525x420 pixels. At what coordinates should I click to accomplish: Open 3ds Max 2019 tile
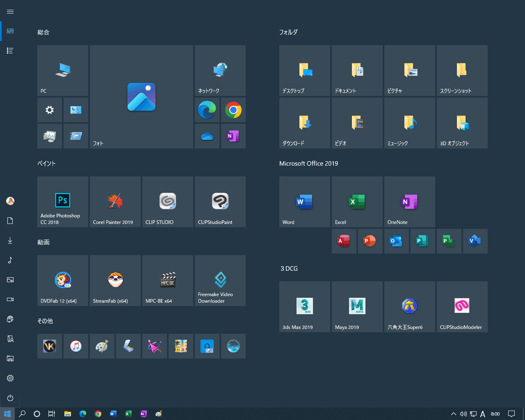(305, 307)
